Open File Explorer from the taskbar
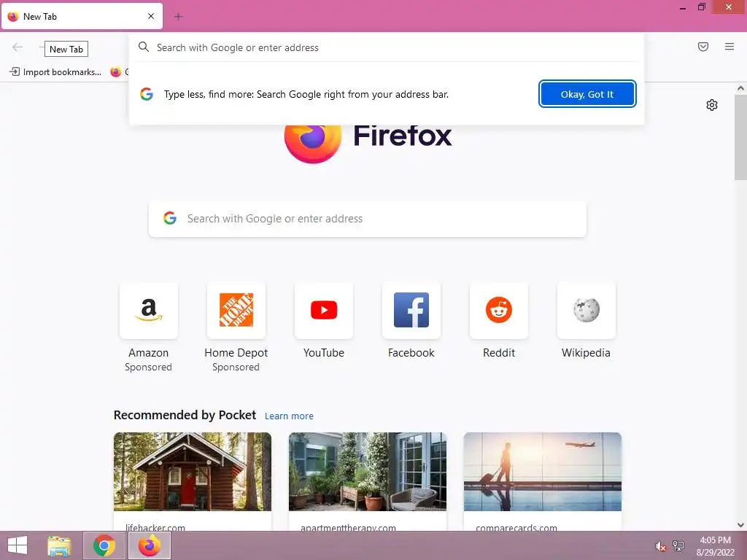Image resolution: width=747 pixels, height=560 pixels. [59, 545]
